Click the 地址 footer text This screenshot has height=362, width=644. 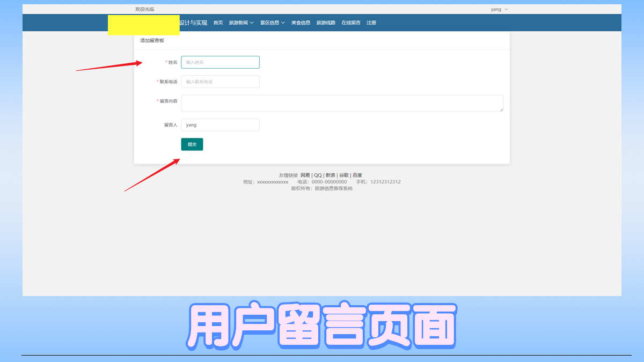pos(266,182)
